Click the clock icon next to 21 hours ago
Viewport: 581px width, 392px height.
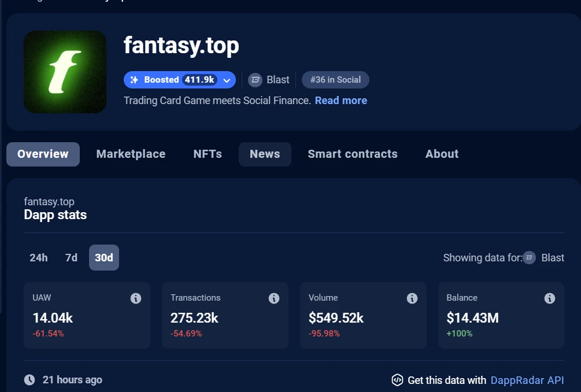click(x=29, y=380)
